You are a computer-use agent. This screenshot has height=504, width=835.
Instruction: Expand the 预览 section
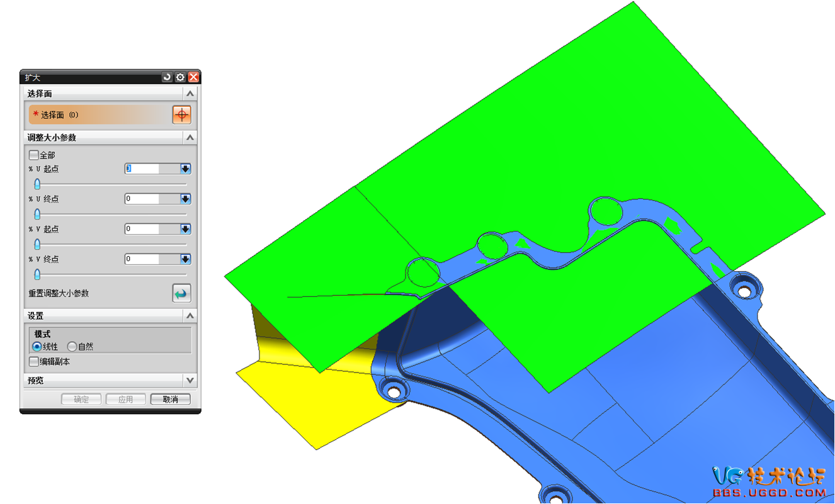pos(190,381)
